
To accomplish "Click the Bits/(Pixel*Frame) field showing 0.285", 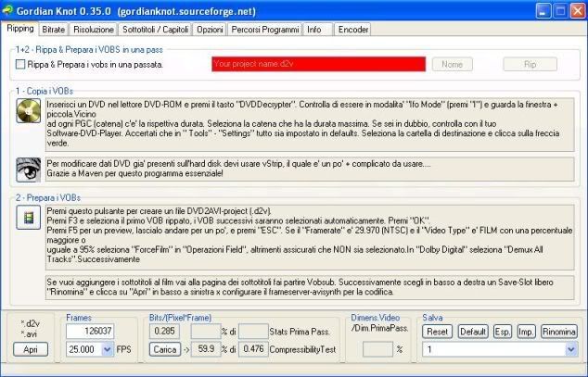I will tap(165, 332).
